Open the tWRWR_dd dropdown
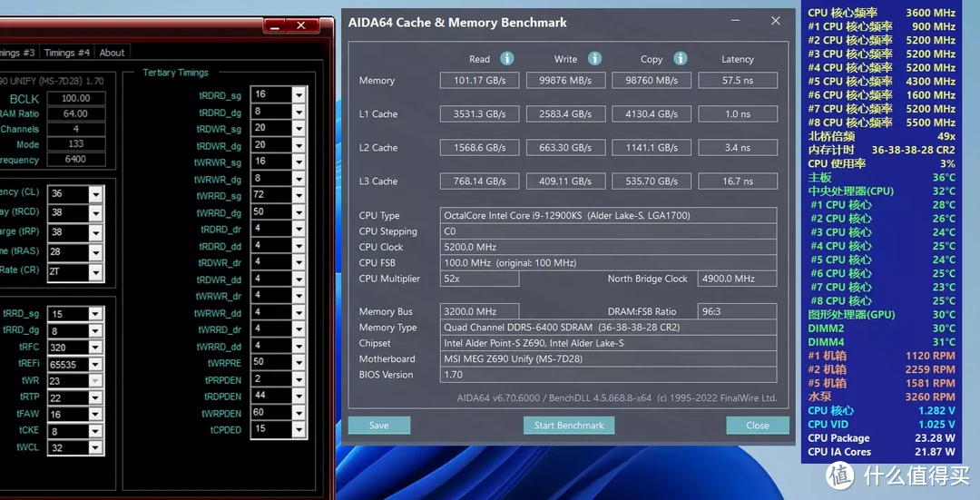The image size is (980, 500). coord(299,312)
